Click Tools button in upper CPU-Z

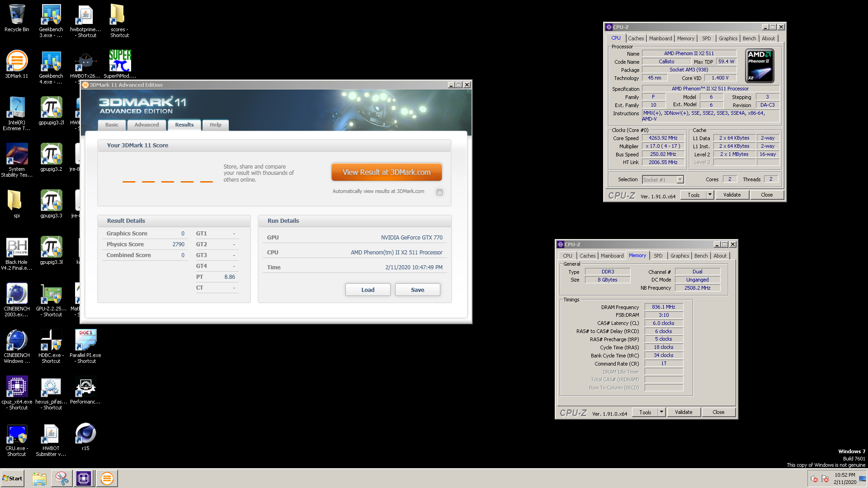[x=693, y=195]
